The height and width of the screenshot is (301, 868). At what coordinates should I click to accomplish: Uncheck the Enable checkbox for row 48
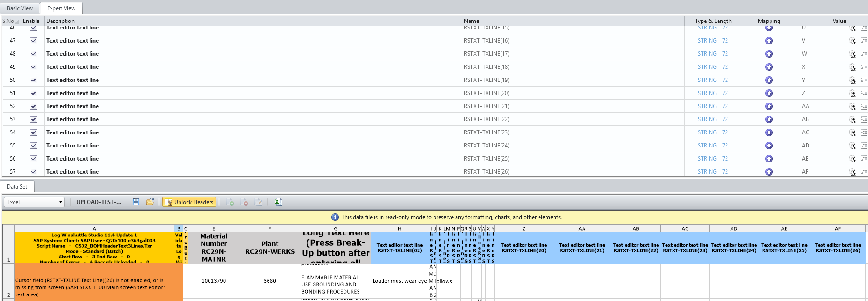34,54
